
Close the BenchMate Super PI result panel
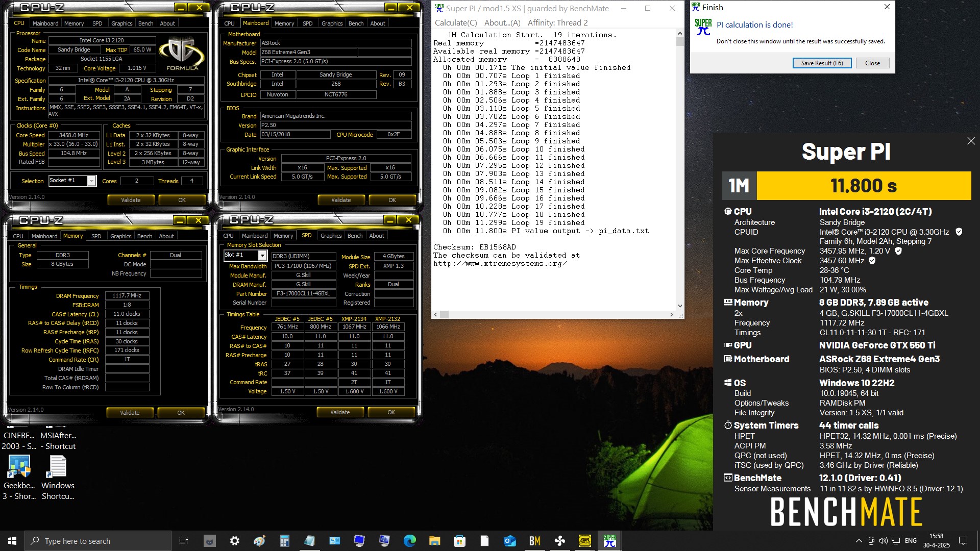coord(971,141)
